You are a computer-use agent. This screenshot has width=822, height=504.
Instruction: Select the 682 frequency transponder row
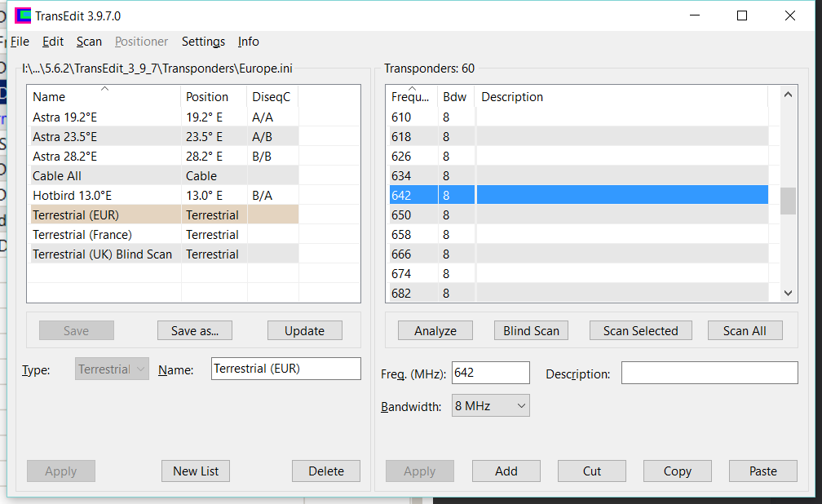point(579,293)
